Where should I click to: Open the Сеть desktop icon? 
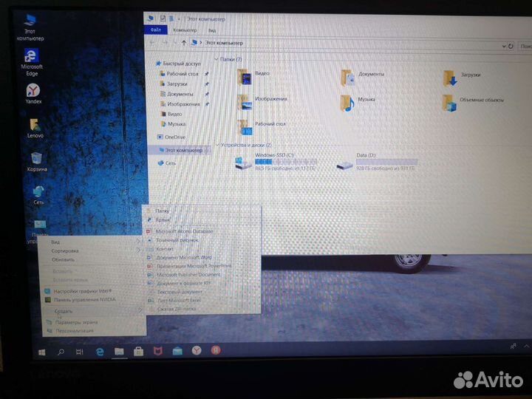[38, 195]
